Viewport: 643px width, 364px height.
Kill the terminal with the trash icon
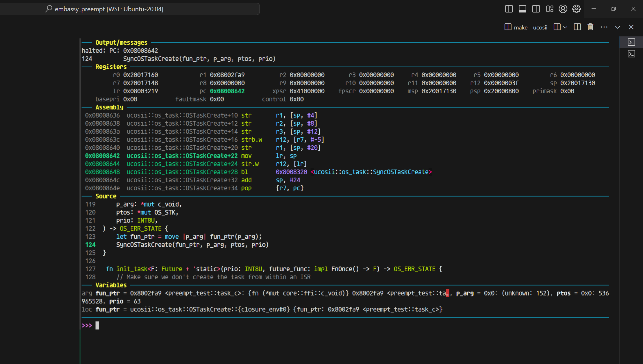pos(590,27)
